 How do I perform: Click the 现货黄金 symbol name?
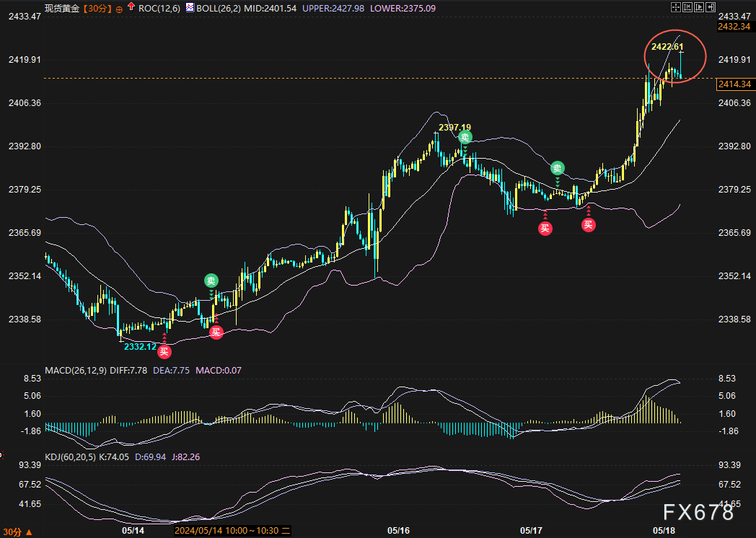[x=61, y=9]
